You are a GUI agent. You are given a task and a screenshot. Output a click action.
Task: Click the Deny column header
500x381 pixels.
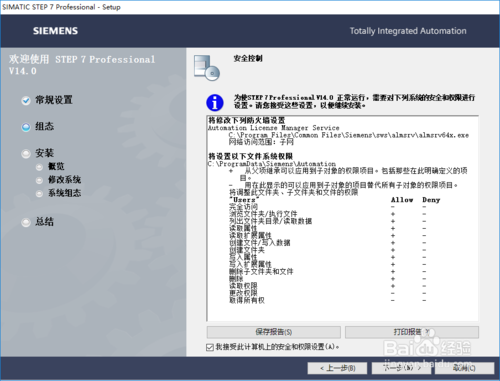coord(431,200)
